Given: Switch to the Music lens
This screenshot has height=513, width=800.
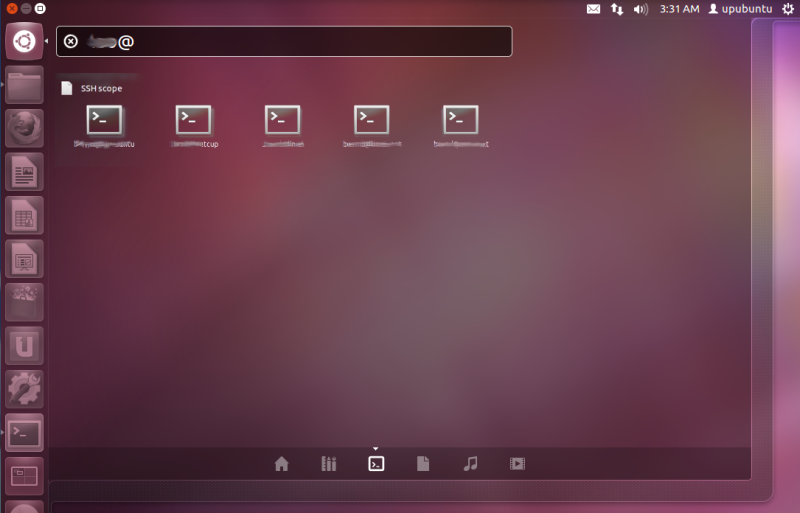Looking at the screenshot, I should tap(470, 463).
